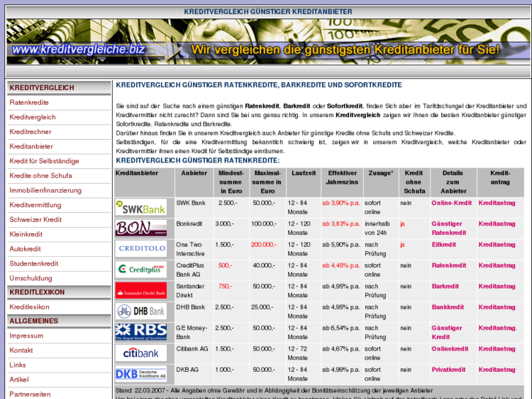
Task: Click the Creditplus Bank logo
Action: [141, 269]
